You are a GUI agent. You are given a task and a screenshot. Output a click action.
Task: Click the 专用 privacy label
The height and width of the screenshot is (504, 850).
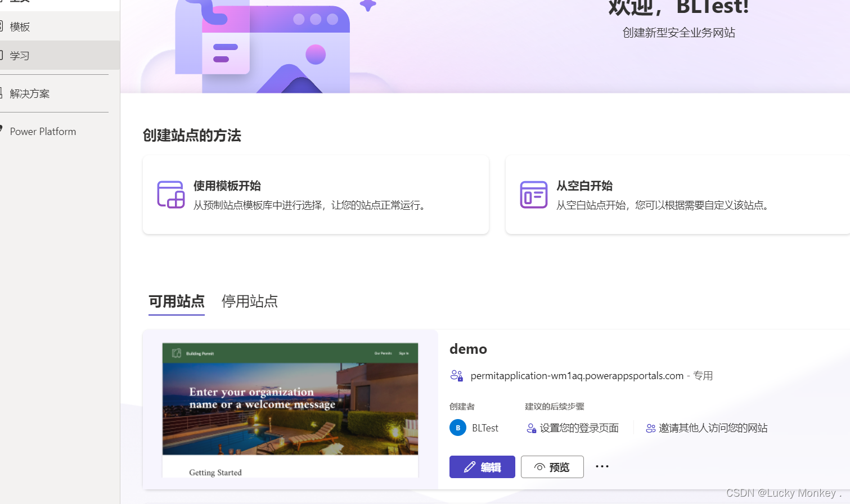[x=703, y=376]
